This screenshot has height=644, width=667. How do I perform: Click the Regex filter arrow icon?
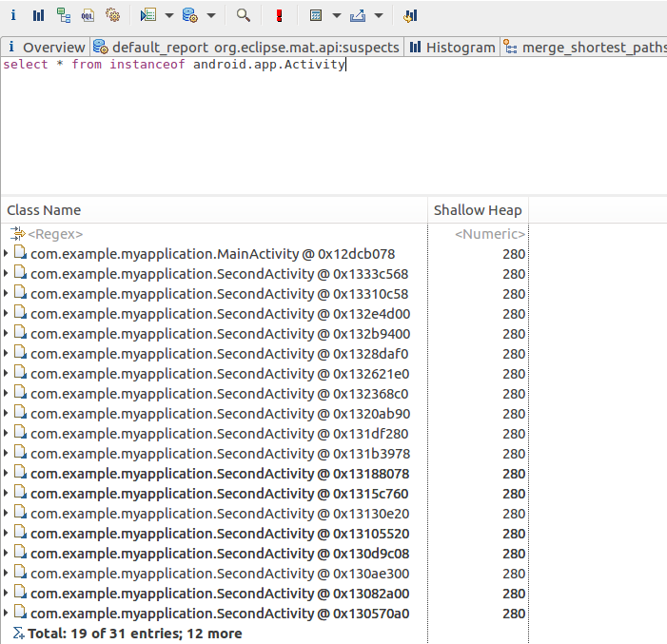[x=17, y=233]
